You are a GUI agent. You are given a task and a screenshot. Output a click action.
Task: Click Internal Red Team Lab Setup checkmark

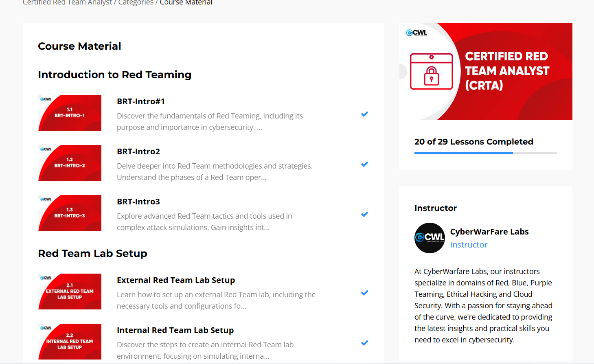364,343
